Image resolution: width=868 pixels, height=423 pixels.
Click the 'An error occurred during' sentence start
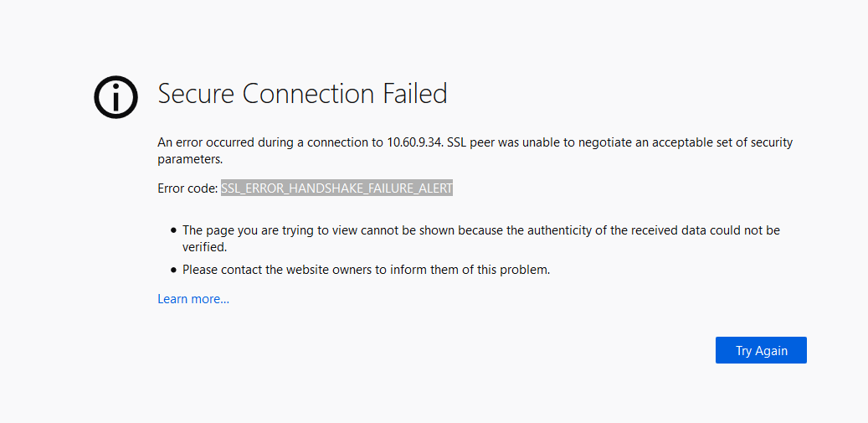(x=225, y=142)
